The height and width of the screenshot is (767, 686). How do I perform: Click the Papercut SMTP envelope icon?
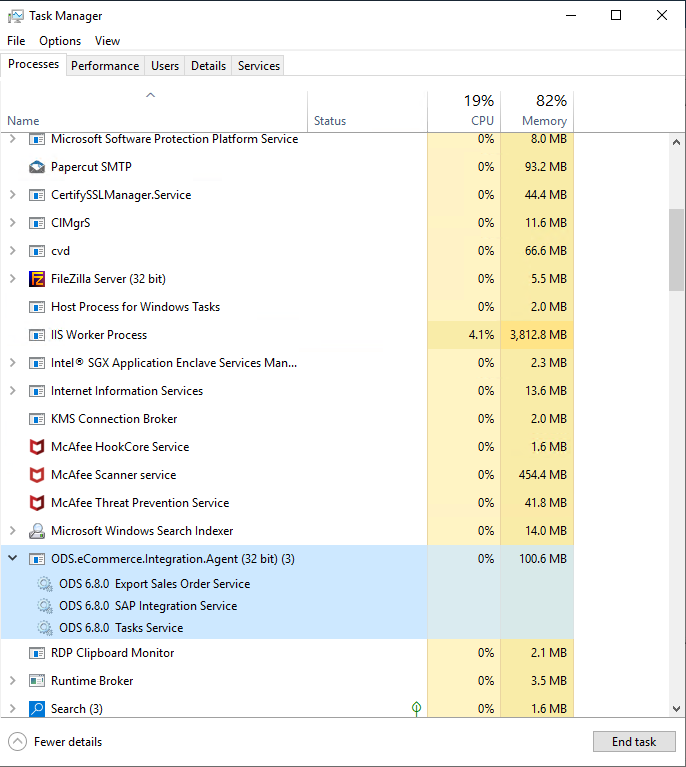(37, 167)
